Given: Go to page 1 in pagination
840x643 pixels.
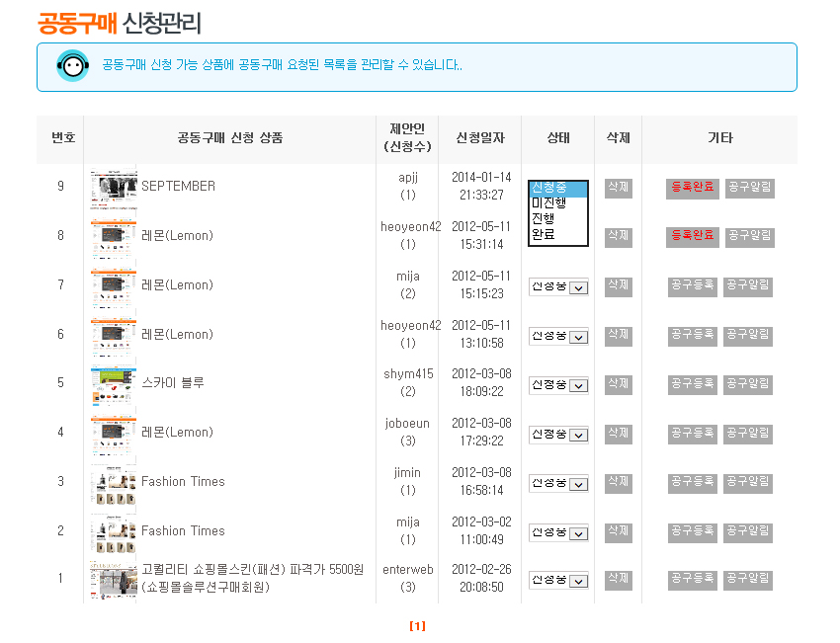Looking at the screenshot, I should 417,626.
